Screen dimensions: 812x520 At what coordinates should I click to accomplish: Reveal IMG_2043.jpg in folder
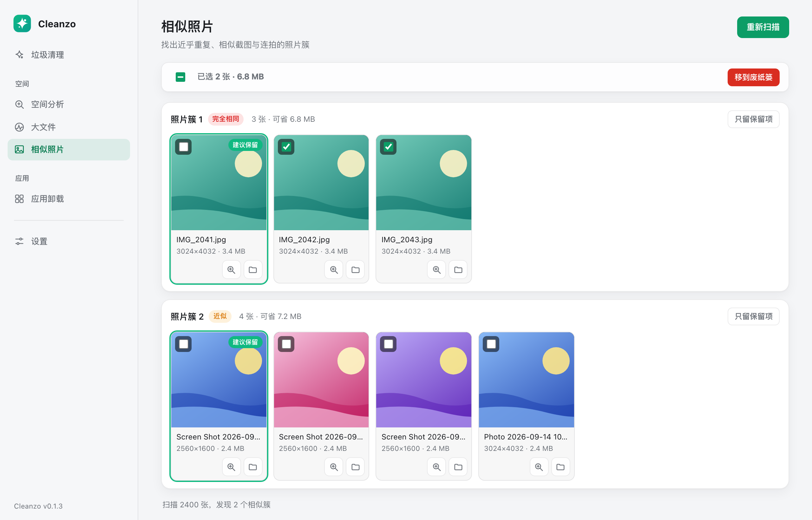click(458, 270)
